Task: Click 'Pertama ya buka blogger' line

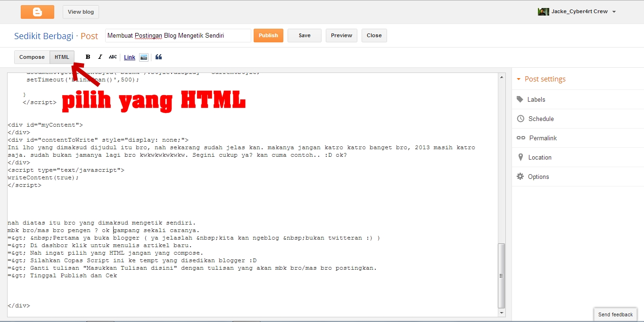Action: (x=194, y=238)
